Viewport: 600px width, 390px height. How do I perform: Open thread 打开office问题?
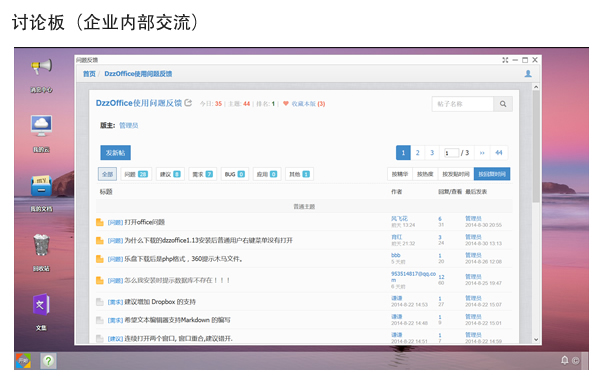coord(145,222)
